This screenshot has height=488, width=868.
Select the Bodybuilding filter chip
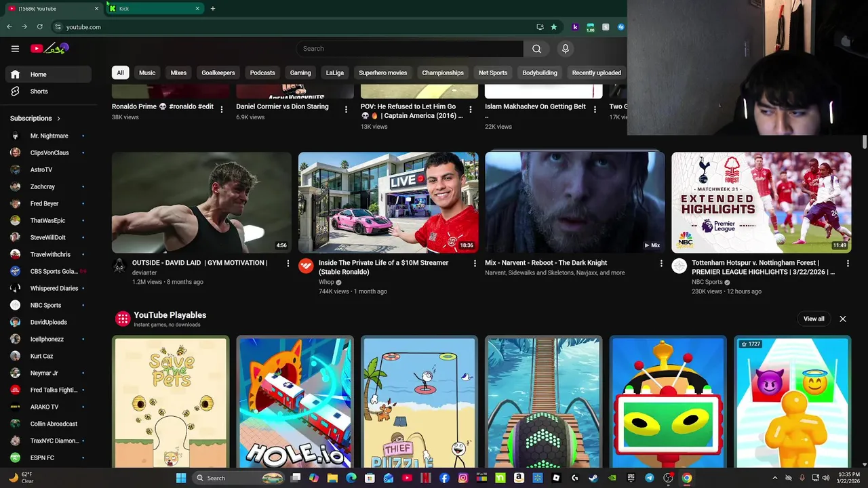pyautogui.click(x=540, y=73)
